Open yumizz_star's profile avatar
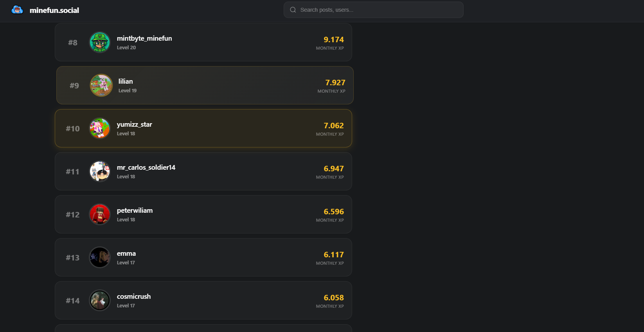The width and height of the screenshot is (644, 332). (x=100, y=128)
